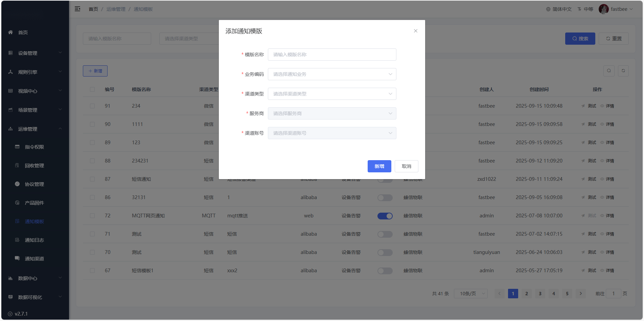Toggle the status switch for MQTT网页通知
The width and height of the screenshot is (644, 321).
coord(385,216)
